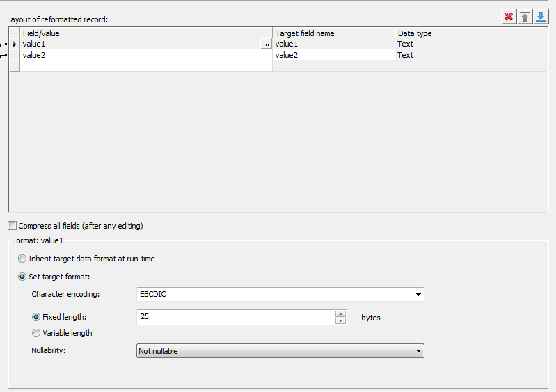Click empty new row Field/value cell

146,66
